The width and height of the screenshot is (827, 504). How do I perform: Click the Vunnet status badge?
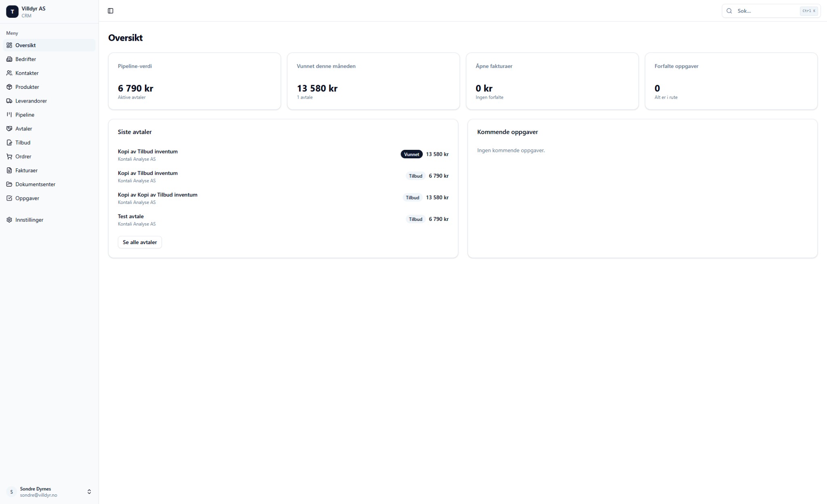(411, 154)
